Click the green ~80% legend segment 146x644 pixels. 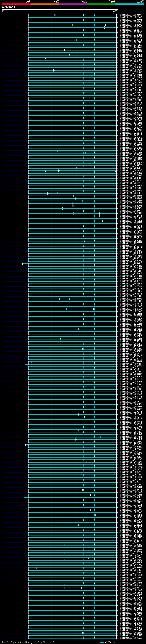click(101, 4)
